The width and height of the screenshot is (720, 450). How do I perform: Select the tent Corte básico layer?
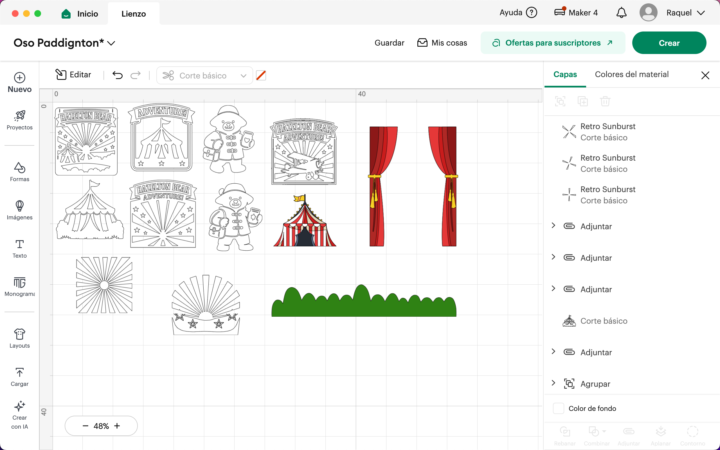pyautogui.click(x=632, y=321)
